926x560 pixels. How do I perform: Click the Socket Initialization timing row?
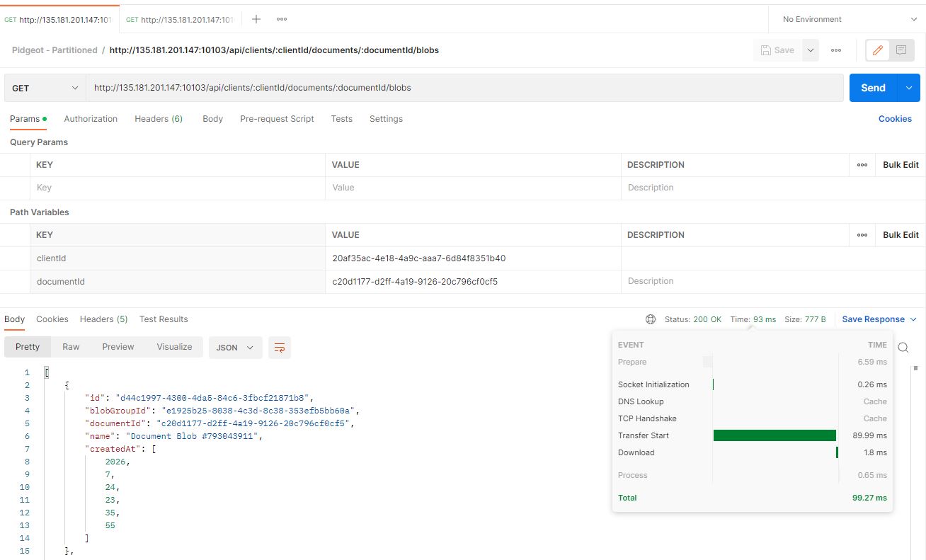click(752, 384)
